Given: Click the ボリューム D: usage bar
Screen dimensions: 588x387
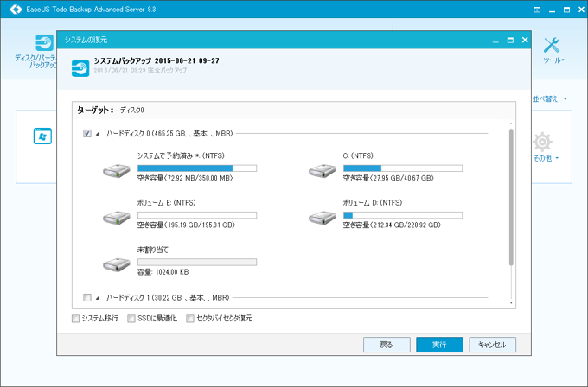Looking at the screenshot, I should (x=403, y=215).
